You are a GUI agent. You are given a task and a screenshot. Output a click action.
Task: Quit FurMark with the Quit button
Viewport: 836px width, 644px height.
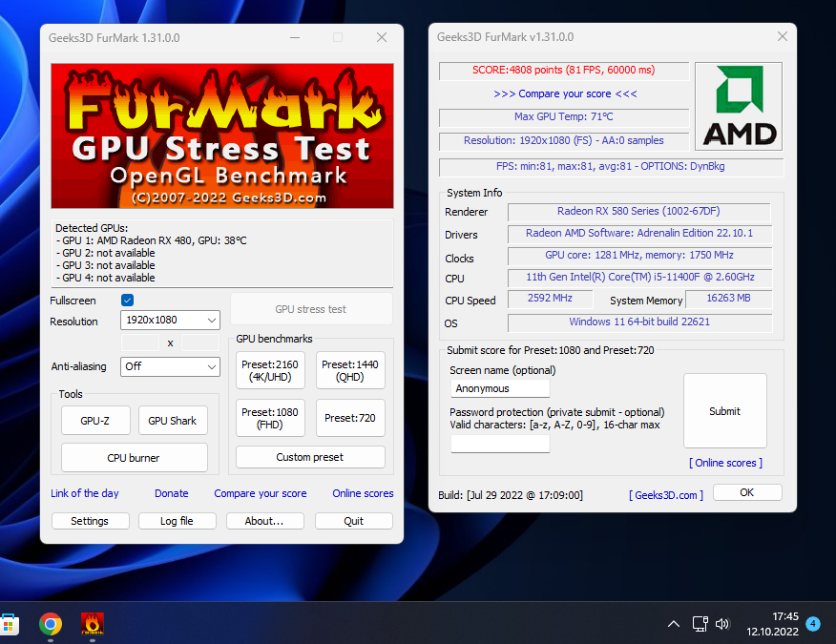(x=354, y=521)
